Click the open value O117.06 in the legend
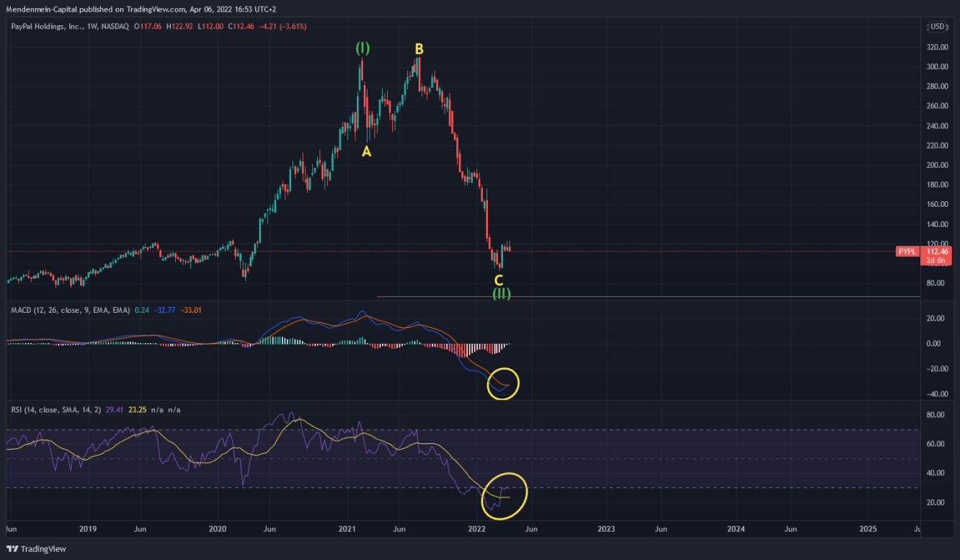 pyautogui.click(x=148, y=26)
